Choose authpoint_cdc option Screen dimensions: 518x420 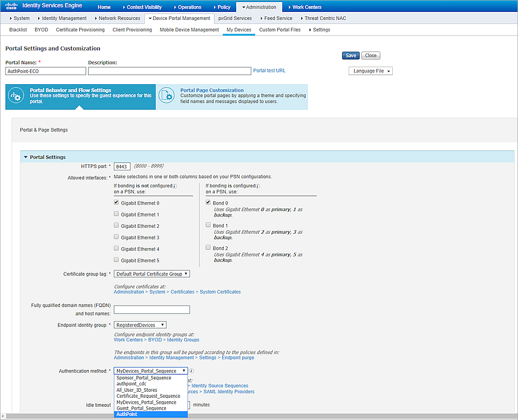pos(151,384)
